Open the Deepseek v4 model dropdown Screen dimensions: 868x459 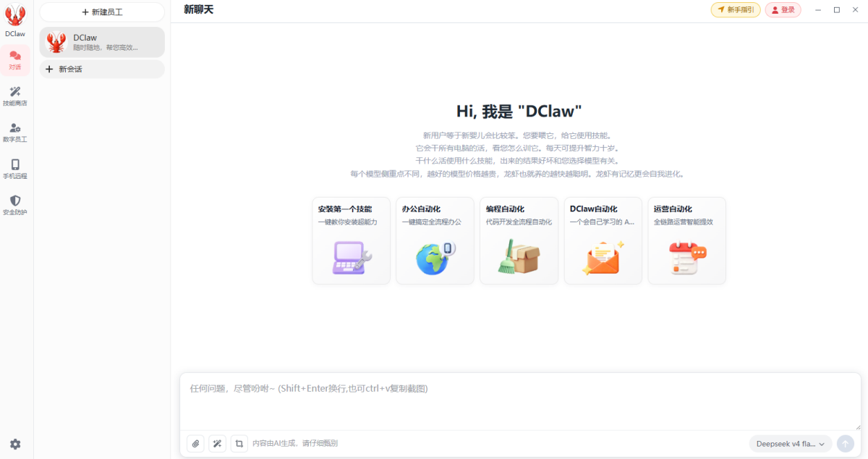point(791,444)
